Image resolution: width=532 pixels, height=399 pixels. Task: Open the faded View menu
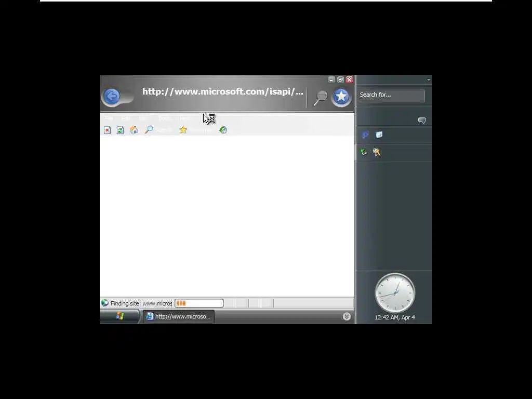tap(143, 118)
